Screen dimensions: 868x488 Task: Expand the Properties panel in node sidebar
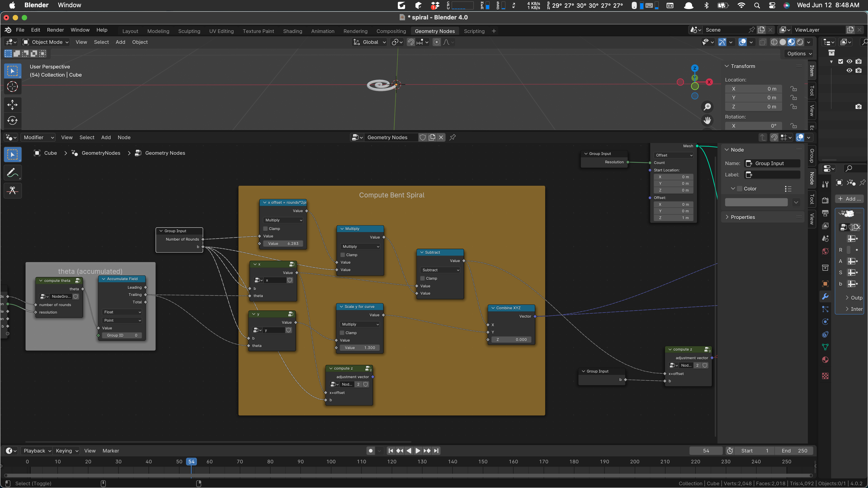tap(743, 217)
